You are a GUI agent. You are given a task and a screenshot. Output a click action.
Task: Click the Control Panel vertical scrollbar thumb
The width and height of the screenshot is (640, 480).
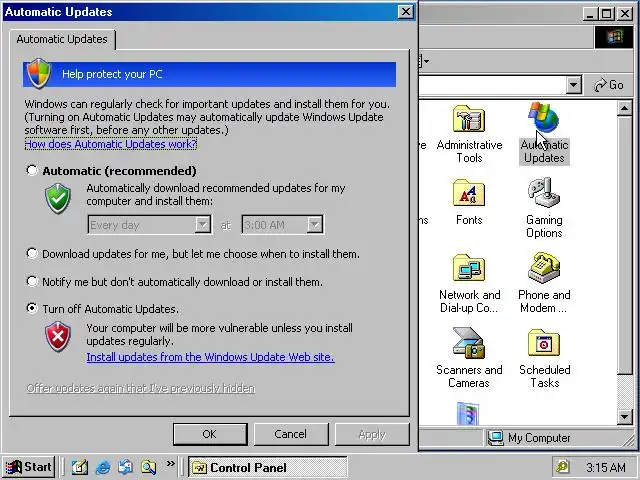coord(624,245)
